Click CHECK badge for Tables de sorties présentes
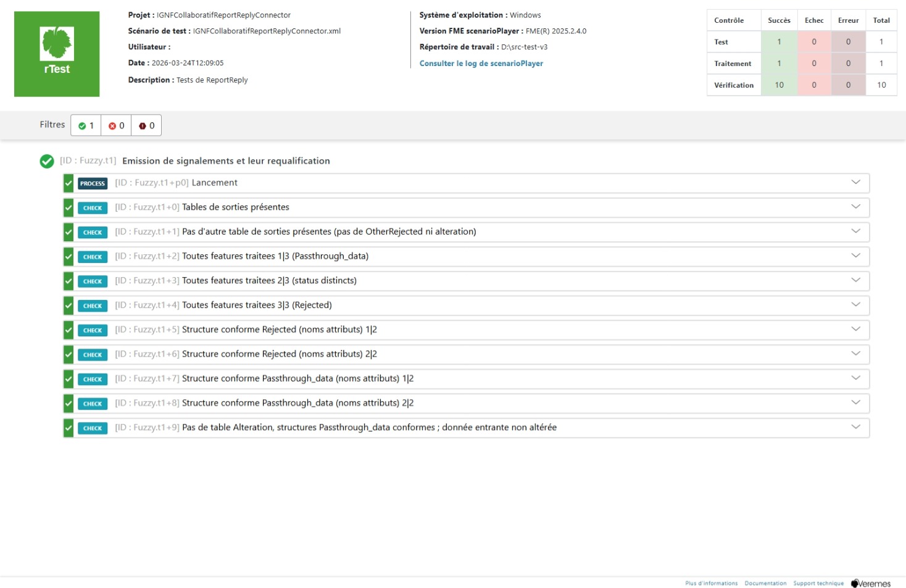Screen dimensions: 906x588 (93, 208)
